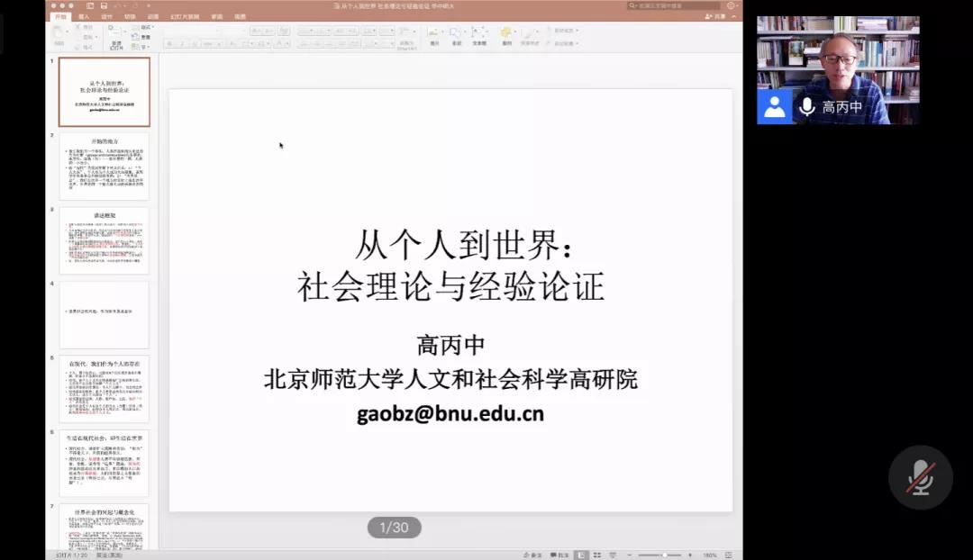Click the email gaobz@bnu.edu.cn on slide
The image size is (973, 560).
click(x=450, y=413)
